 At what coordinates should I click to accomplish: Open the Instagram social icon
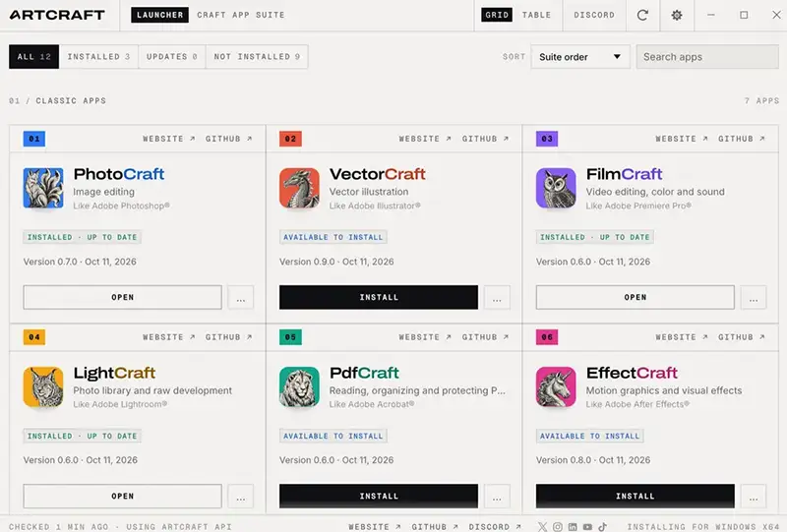click(x=558, y=526)
